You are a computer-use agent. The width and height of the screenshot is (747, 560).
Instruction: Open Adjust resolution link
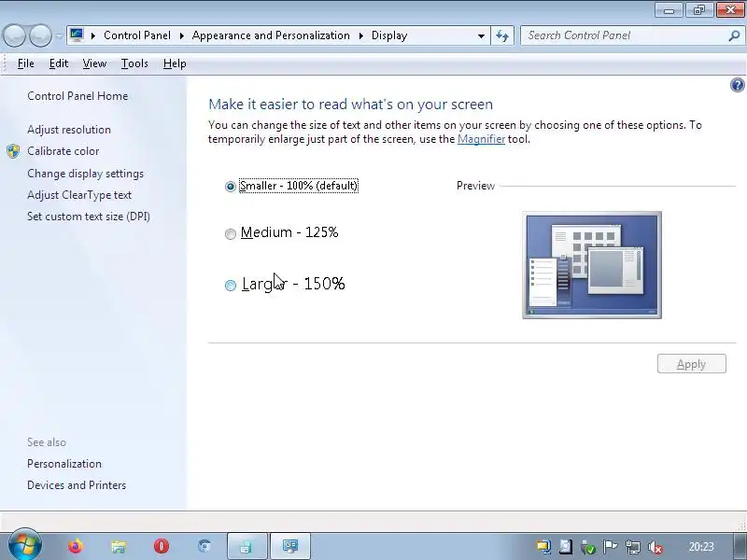pos(69,130)
